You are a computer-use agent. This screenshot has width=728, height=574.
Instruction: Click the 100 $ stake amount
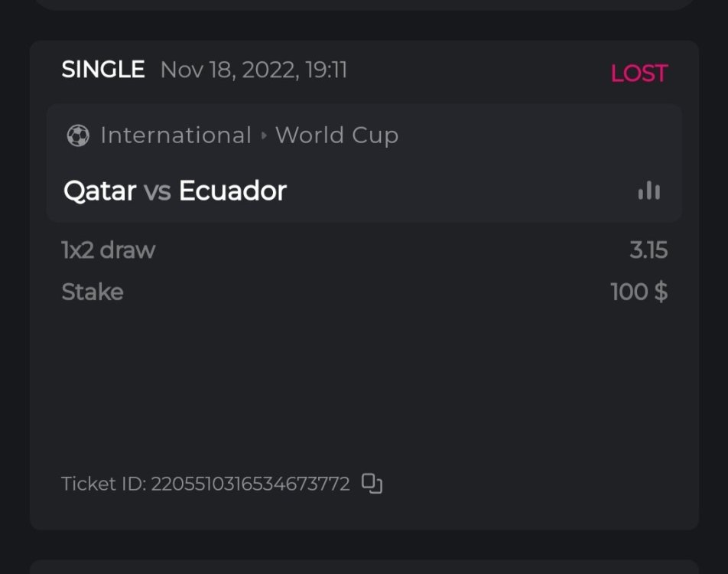639,292
